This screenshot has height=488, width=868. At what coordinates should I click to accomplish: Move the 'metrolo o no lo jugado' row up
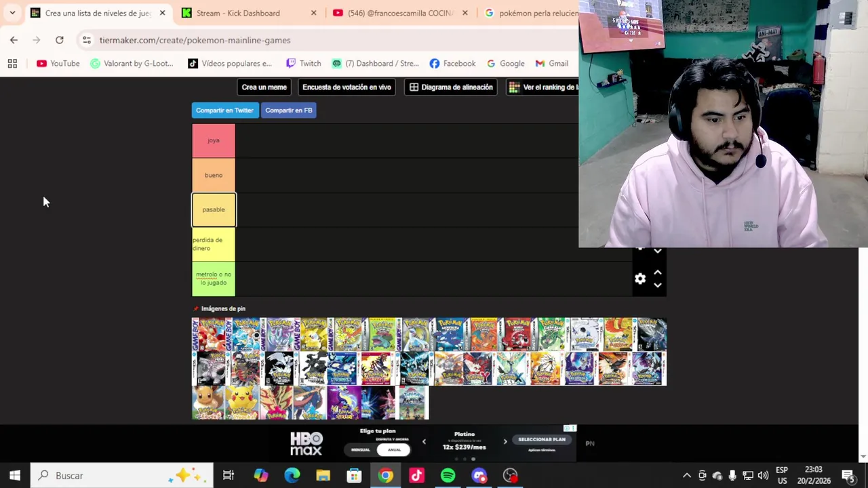tap(657, 272)
